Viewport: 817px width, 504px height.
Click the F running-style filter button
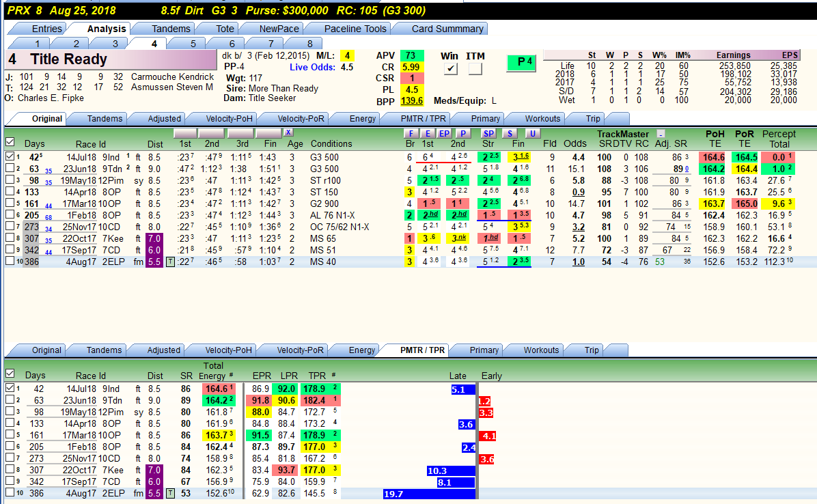pos(411,133)
